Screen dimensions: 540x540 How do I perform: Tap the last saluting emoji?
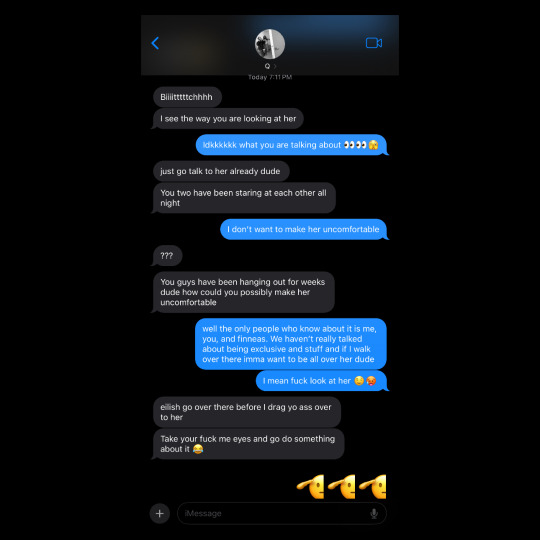[373, 486]
